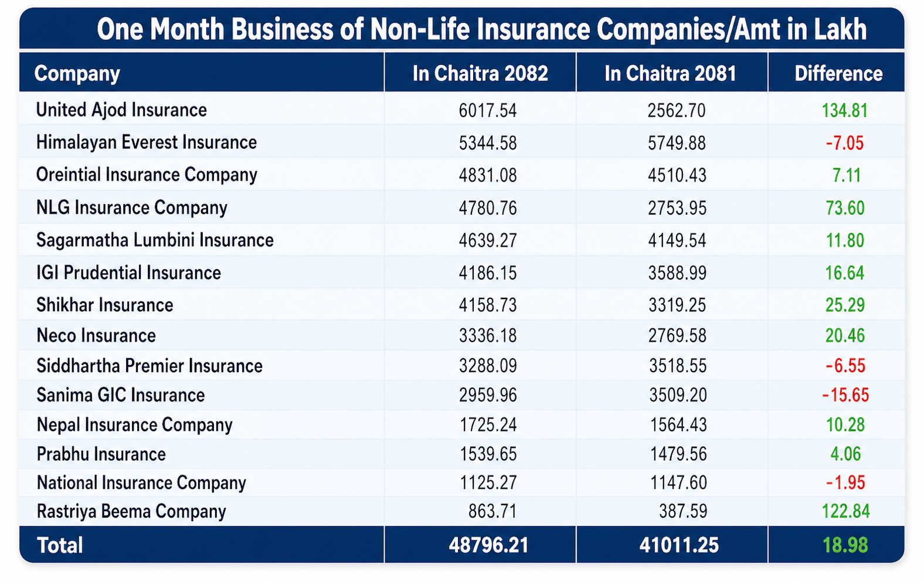Select National Insurance Company difference -1.95
Viewport: 924px width, 585px height.
tap(845, 483)
